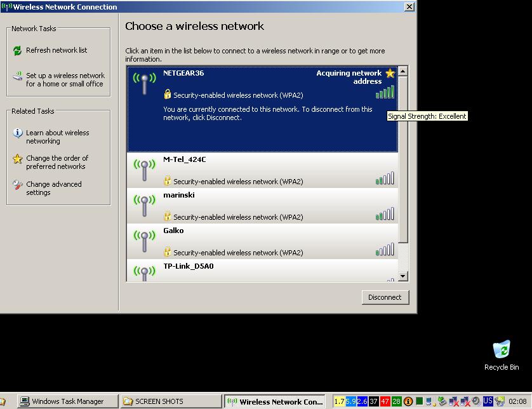Click the Wireless Network Connection taskbar button
This screenshot has width=532, height=409.
tap(274, 401)
